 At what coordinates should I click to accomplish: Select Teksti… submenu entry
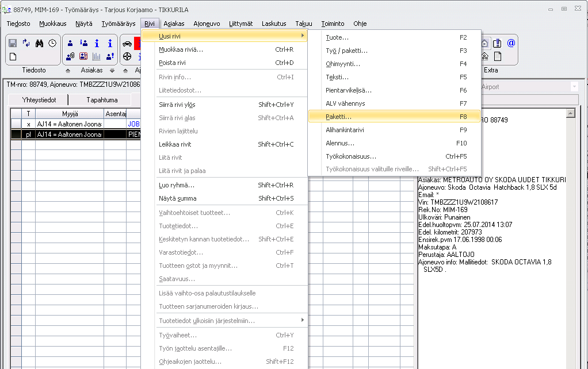(394, 77)
